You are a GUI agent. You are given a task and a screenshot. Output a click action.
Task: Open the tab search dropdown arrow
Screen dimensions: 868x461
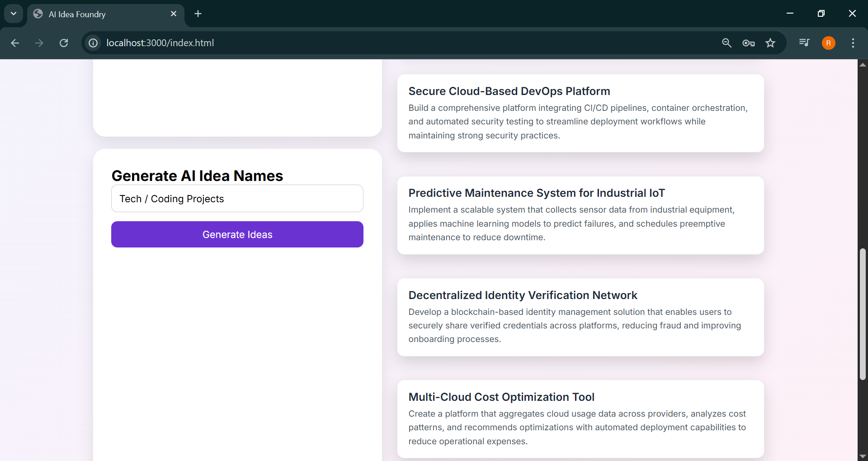[x=14, y=14]
